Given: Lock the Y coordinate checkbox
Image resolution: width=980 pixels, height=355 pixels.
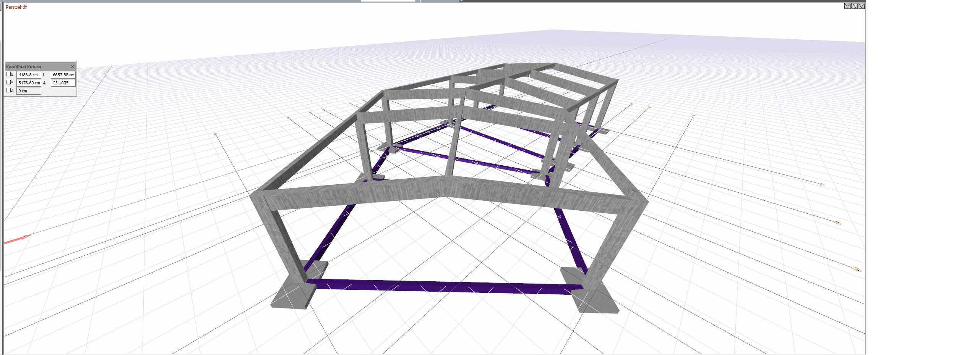Looking at the screenshot, I should coord(8,82).
